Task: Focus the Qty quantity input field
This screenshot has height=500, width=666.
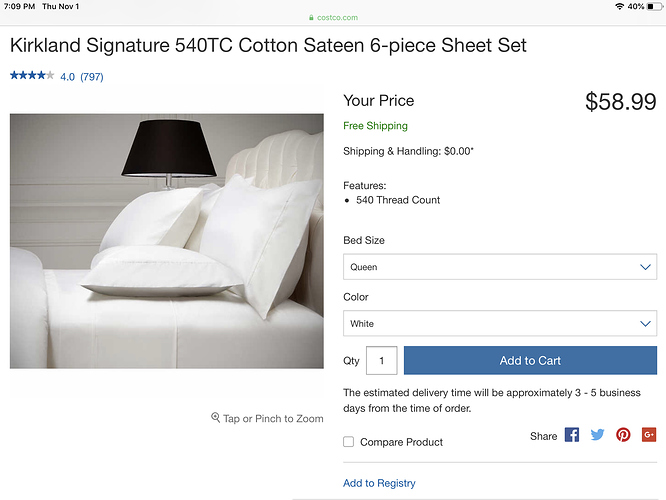Action: point(381,361)
